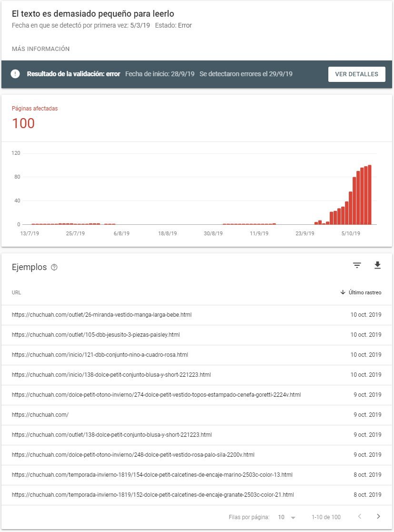Click the VER DETALLES button
The height and width of the screenshot is (532, 394).
[x=356, y=74]
